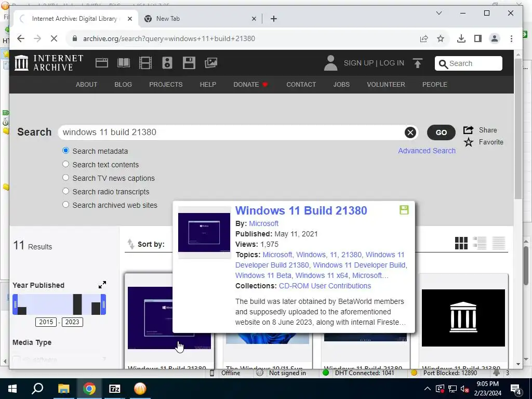Click the Share icon beside the search bar
The height and width of the screenshot is (399, 532).
468,130
